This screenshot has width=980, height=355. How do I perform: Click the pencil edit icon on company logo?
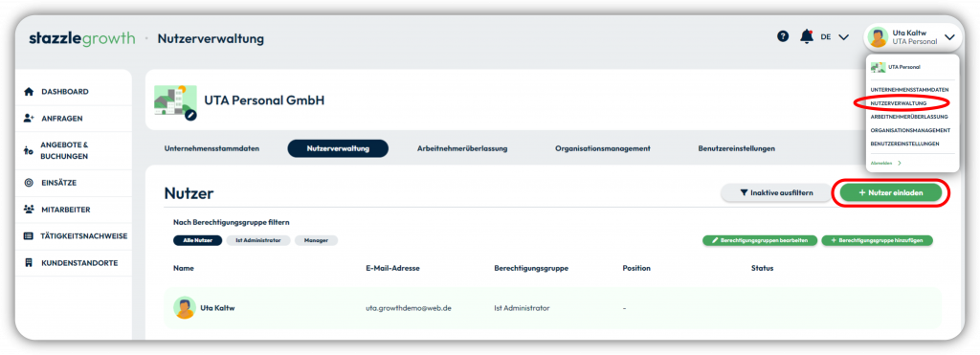click(190, 115)
